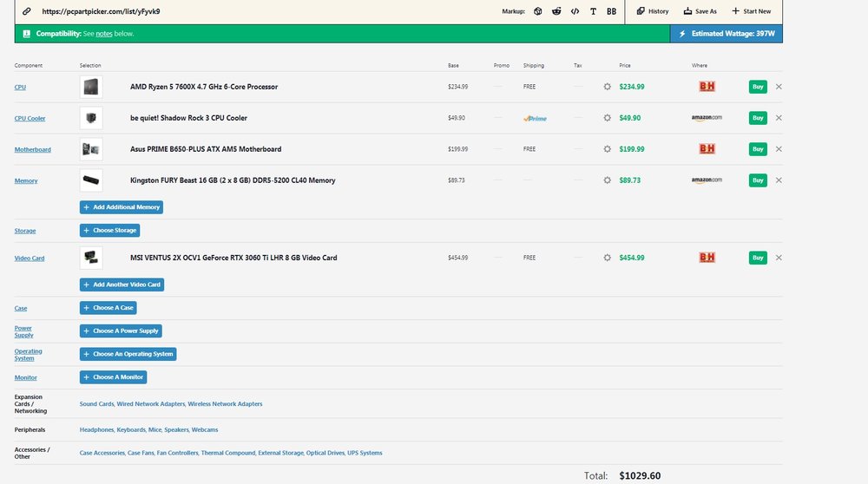Image resolution: width=868 pixels, height=484 pixels.
Task: Click the BBCode markup icon
Action: (611, 11)
